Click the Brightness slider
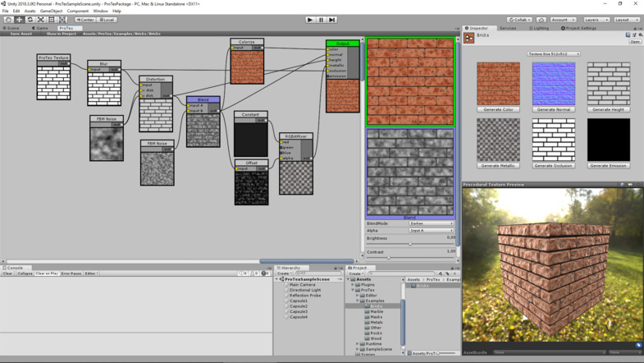The image size is (644, 363). pos(410,244)
